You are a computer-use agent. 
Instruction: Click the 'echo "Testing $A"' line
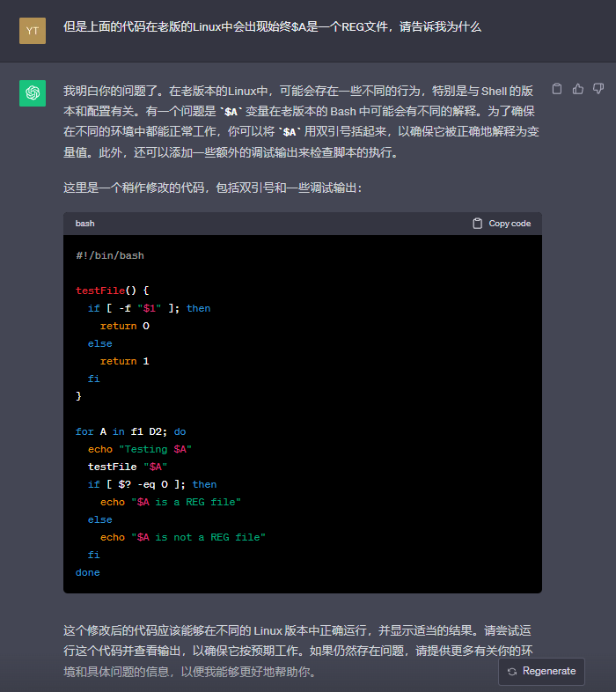pyautogui.click(x=139, y=449)
